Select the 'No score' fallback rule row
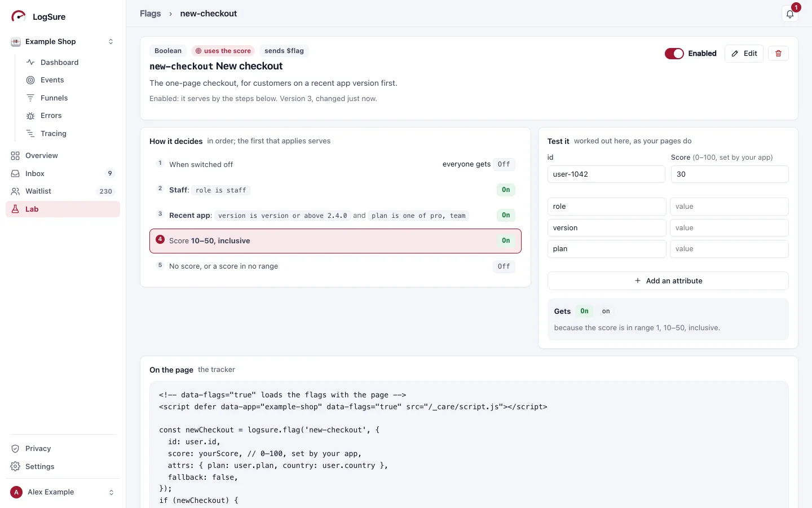812x508 pixels. (x=336, y=266)
